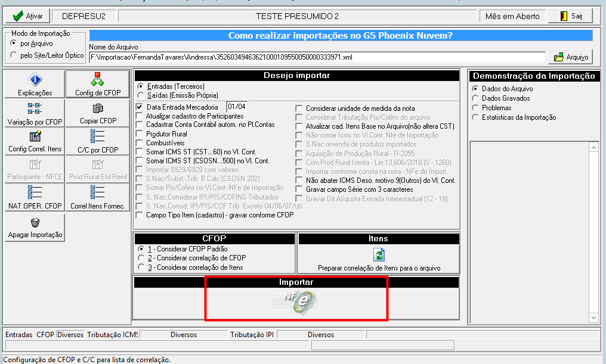Click Preparar correlação de Itens icon
Viewport: 606px width, 364px height.
pos(379,255)
